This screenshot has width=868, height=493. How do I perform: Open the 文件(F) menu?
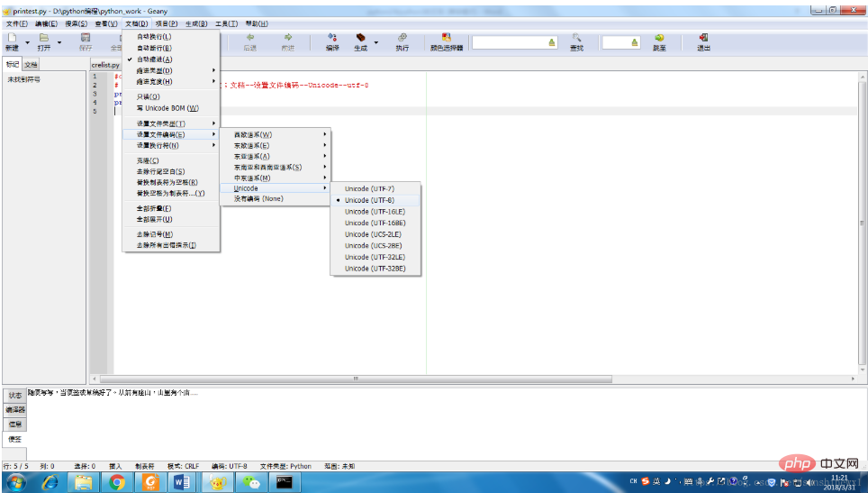click(x=16, y=23)
